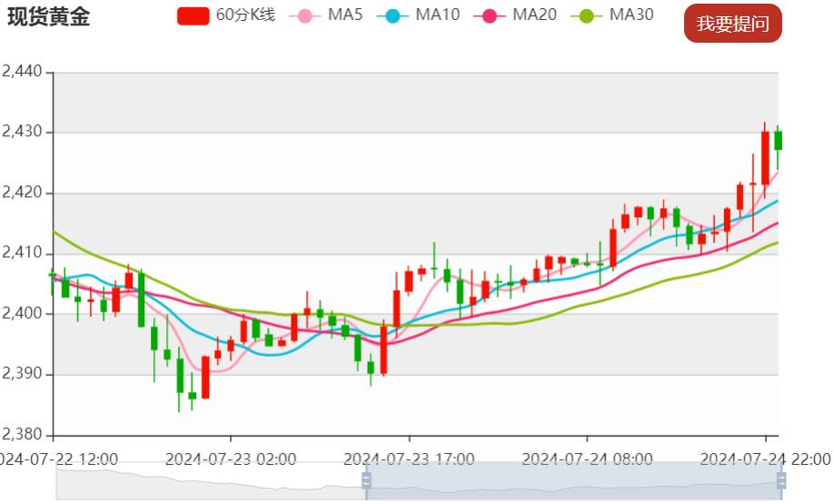Click the 2024-07-23 02:00 axis label
The image size is (834, 504).
[231, 459]
